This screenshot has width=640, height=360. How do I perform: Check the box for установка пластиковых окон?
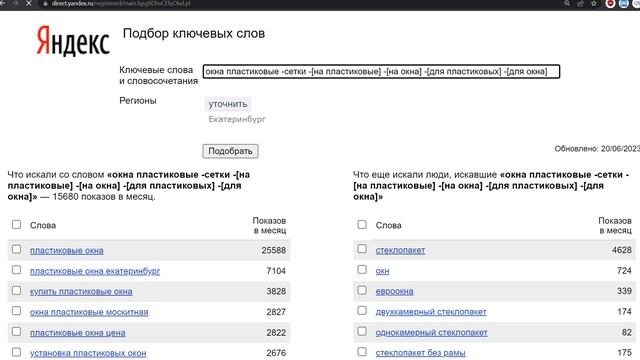(x=16, y=352)
